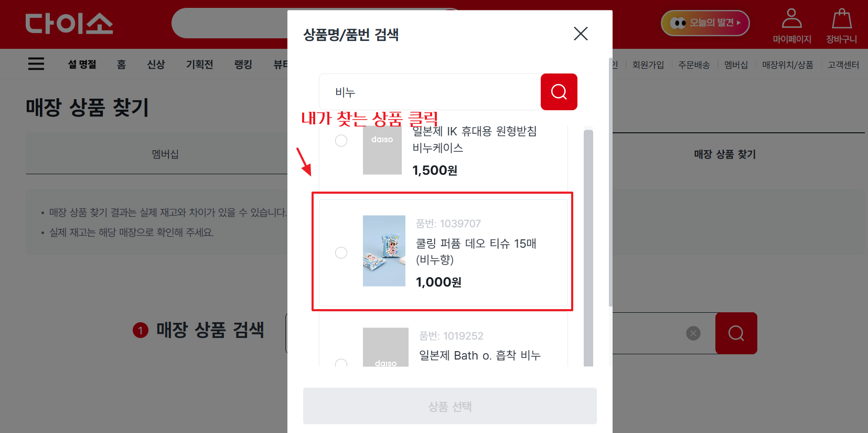Image resolution: width=868 pixels, height=433 pixels.
Task: Click the 상품 선택 button
Action: click(450, 406)
